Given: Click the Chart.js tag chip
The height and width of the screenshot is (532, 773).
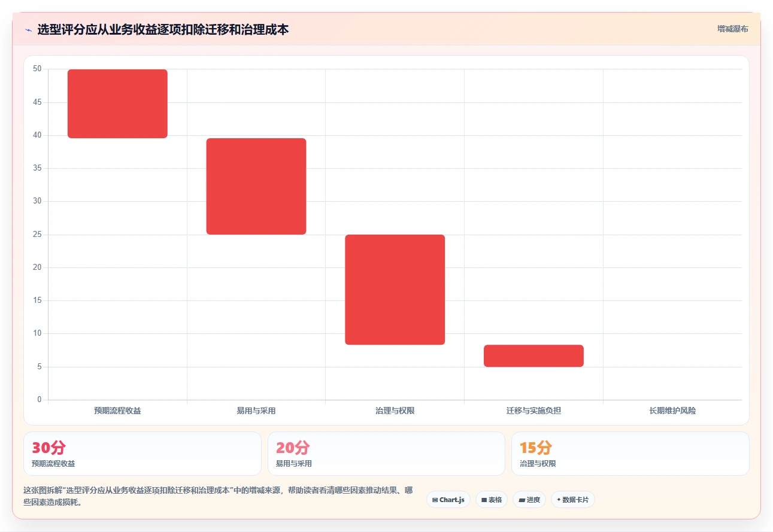Looking at the screenshot, I should [448, 500].
